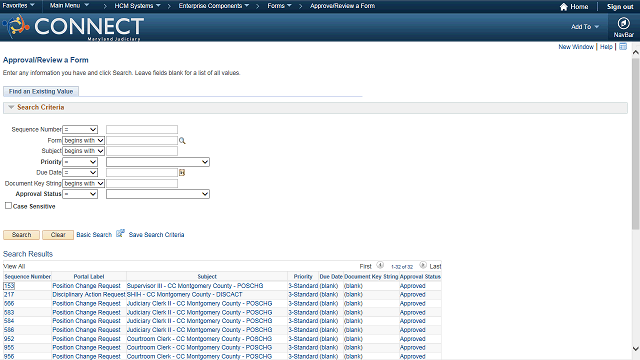Click the page-level icon beside Help

coord(623,47)
